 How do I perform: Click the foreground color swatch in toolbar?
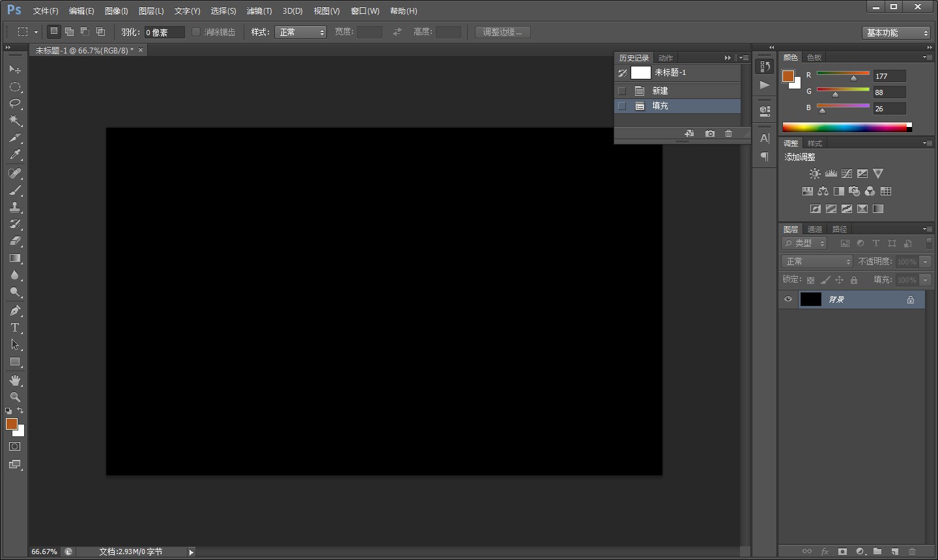click(11, 424)
